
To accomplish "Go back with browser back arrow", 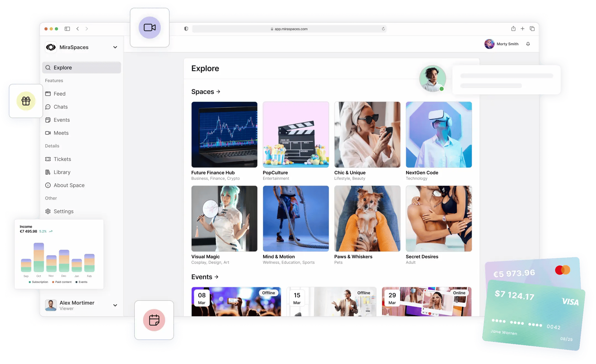I will click(x=78, y=29).
